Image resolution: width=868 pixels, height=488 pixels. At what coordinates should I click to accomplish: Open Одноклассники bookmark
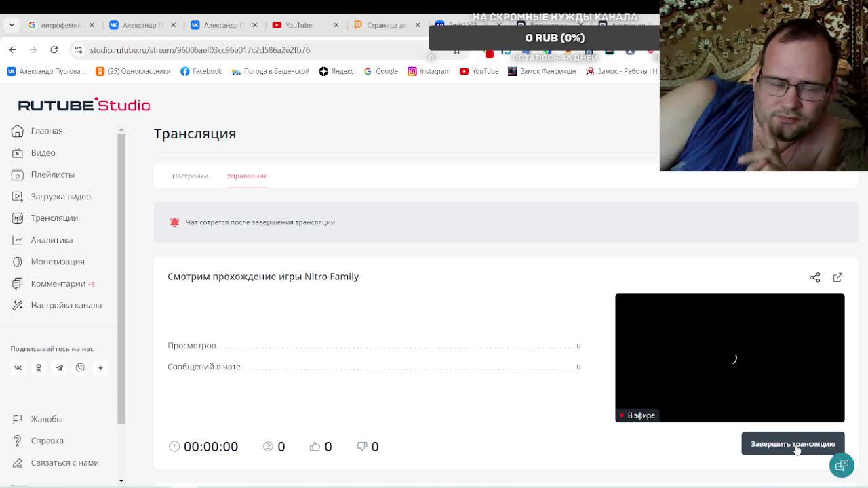133,71
